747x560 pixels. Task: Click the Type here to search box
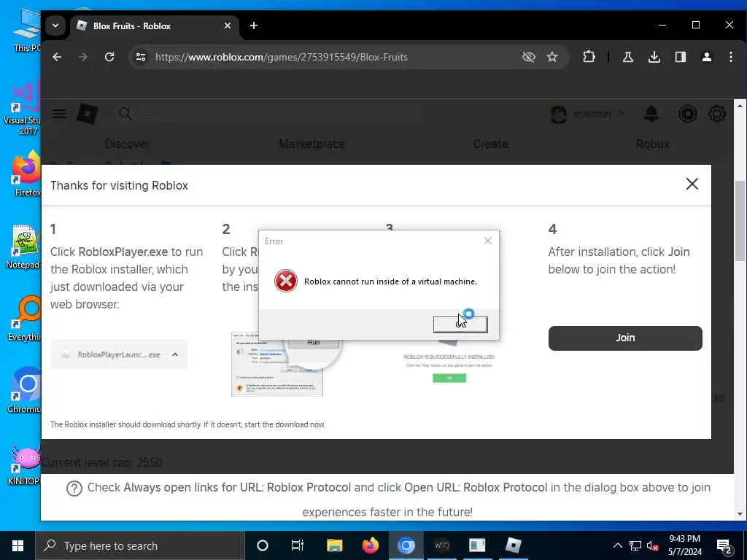140,545
